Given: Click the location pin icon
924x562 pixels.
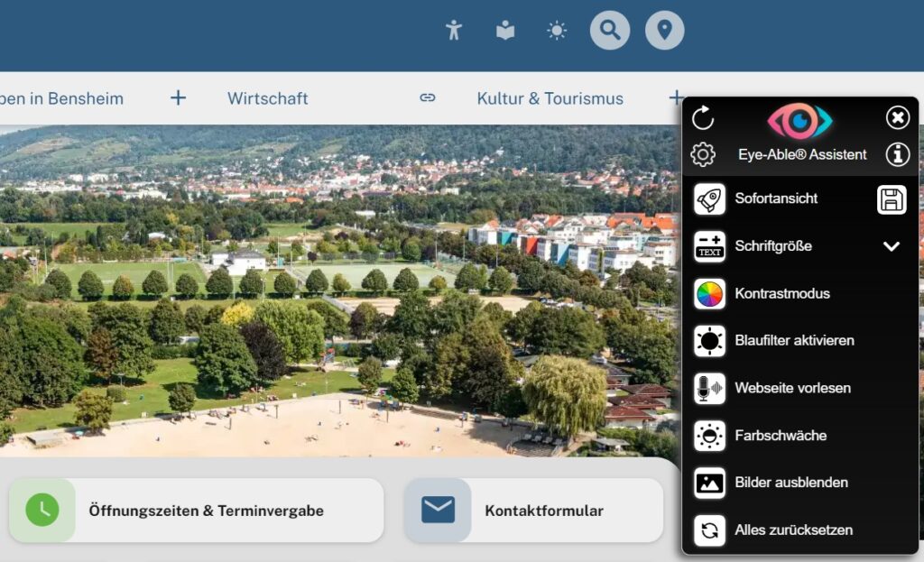Looking at the screenshot, I should [x=664, y=30].
